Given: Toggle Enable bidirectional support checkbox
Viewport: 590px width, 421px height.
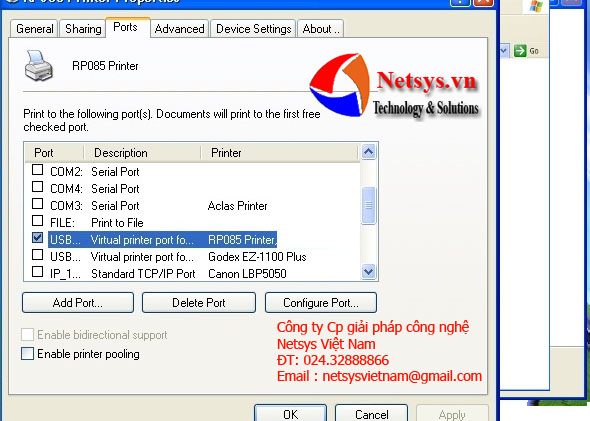Looking at the screenshot, I should 27,334.
